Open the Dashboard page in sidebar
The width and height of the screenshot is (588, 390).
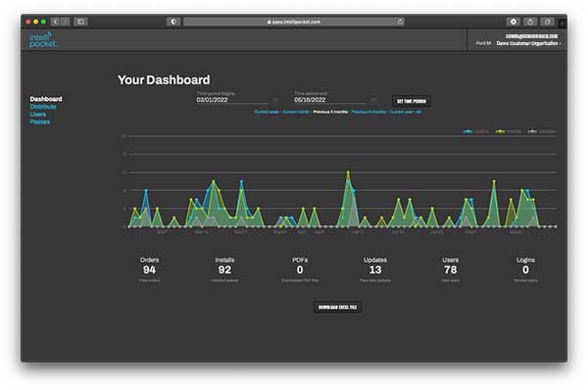46,99
